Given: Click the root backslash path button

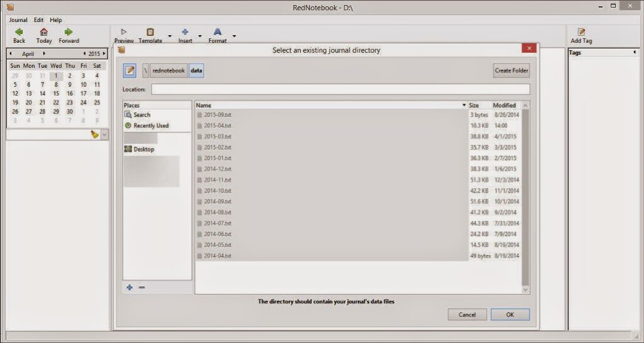Looking at the screenshot, I should (x=146, y=70).
